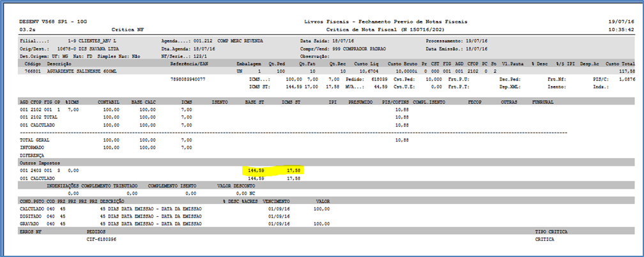The height and width of the screenshot is (257, 644).
Task: Click the VENCIMENTO column header
Action: pyautogui.click(x=275, y=201)
